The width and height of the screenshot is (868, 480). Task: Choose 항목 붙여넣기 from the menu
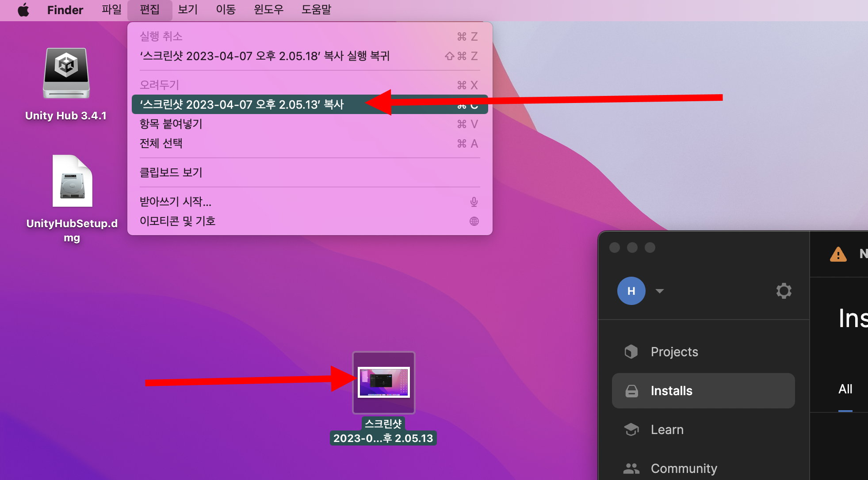[x=171, y=124]
